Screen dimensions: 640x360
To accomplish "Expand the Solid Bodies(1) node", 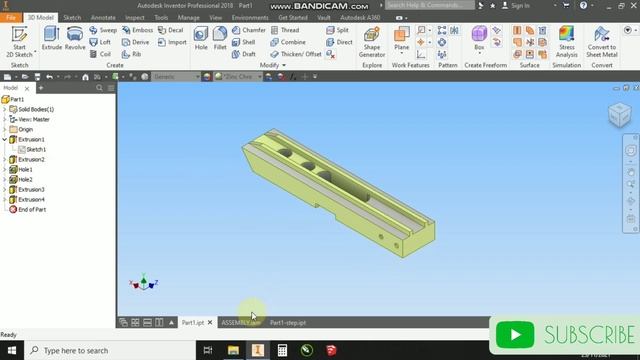I will 5,109.
